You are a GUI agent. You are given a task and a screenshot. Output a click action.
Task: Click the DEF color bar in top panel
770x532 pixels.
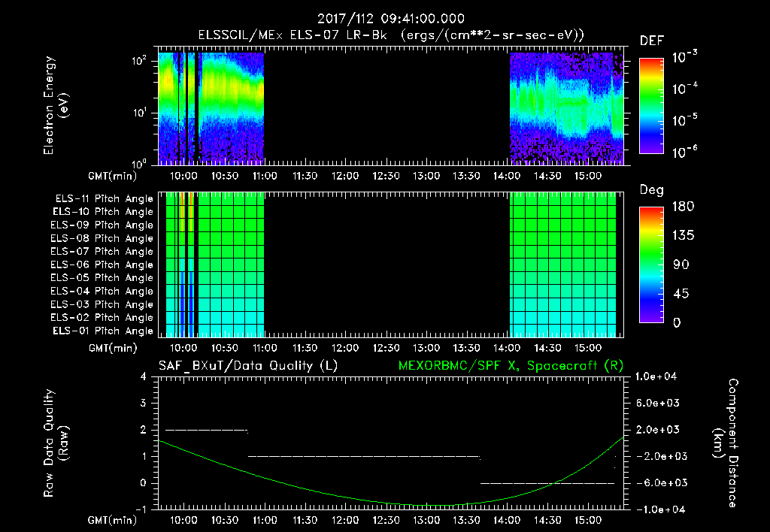point(651,105)
